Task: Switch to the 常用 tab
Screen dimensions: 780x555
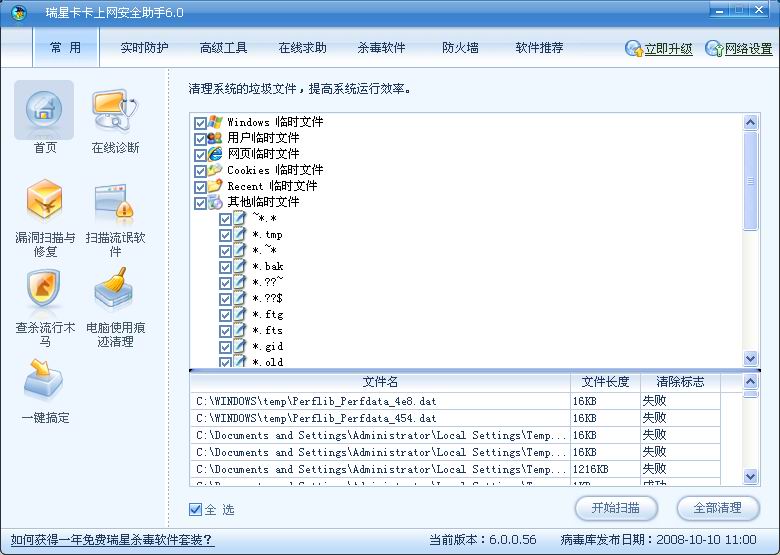Action: 66,48
